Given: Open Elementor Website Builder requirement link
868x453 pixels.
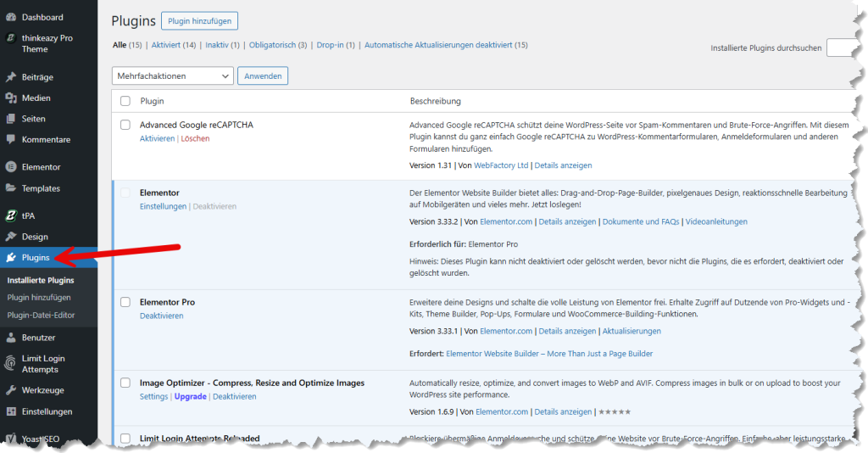Looking at the screenshot, I should (549, 353).
